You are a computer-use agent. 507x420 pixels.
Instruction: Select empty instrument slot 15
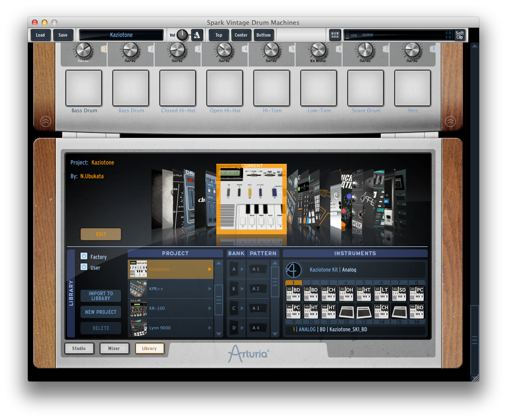click(x=399, y=312)
